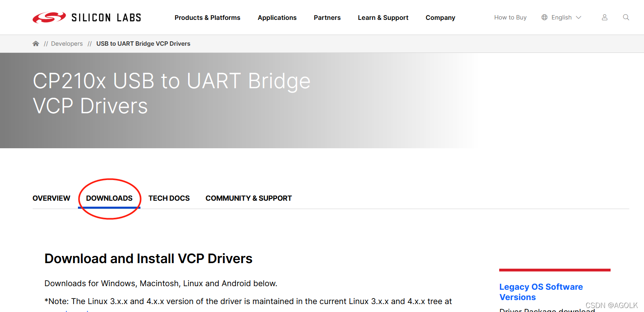This screenshot has width=644, height=312.
Task: Expand the English language dropdown arrow
Action: 579,17
